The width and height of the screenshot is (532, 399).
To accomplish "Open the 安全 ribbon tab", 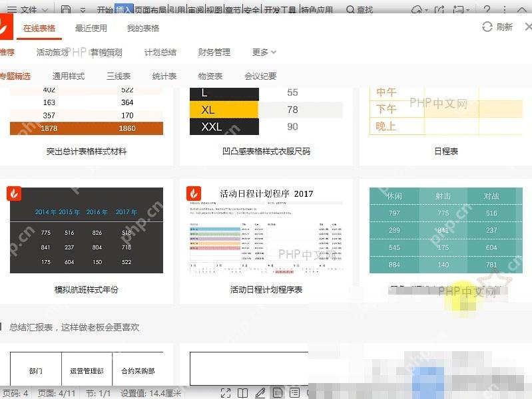I will click(252, 10).
